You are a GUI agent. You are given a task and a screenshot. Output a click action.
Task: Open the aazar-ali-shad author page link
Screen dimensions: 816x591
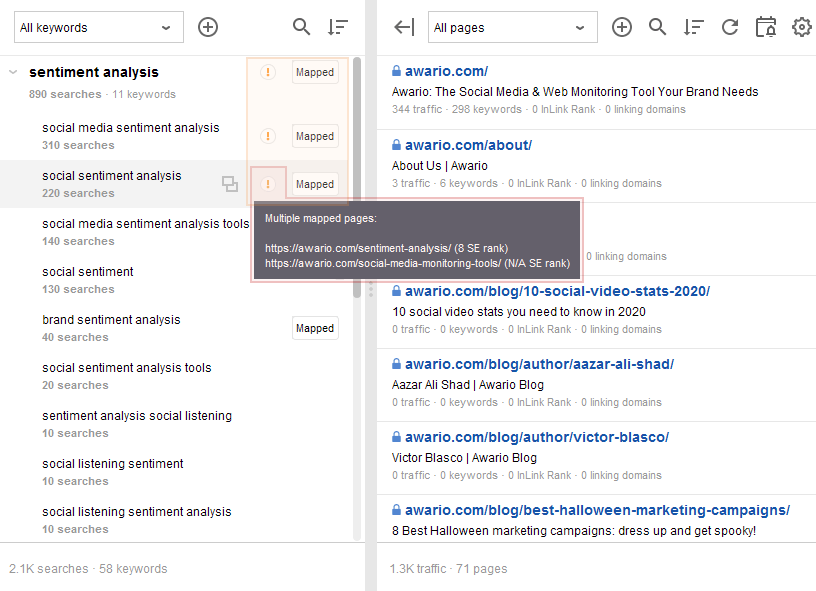539,364
